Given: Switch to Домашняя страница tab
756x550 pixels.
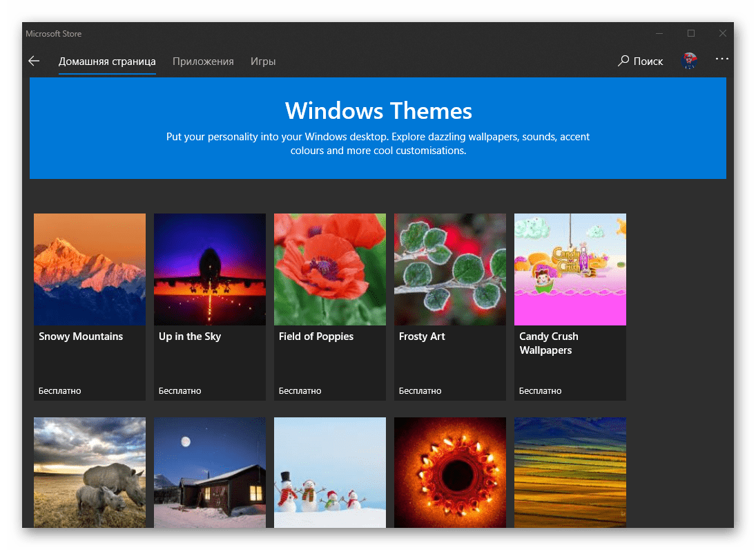Looking at the screenshot, I should pos(107,61).
